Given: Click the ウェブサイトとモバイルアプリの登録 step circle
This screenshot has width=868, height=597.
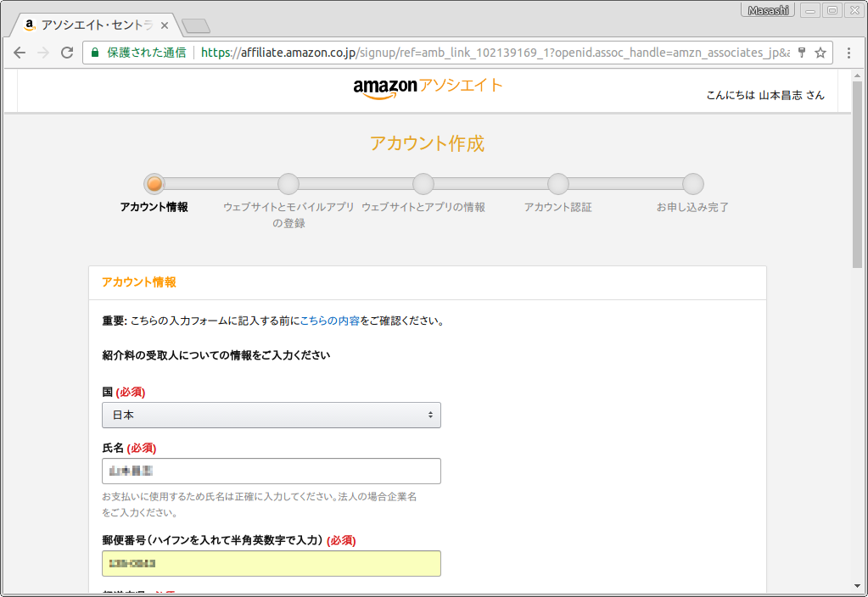Looking at the screenshot, I should 288,184.
